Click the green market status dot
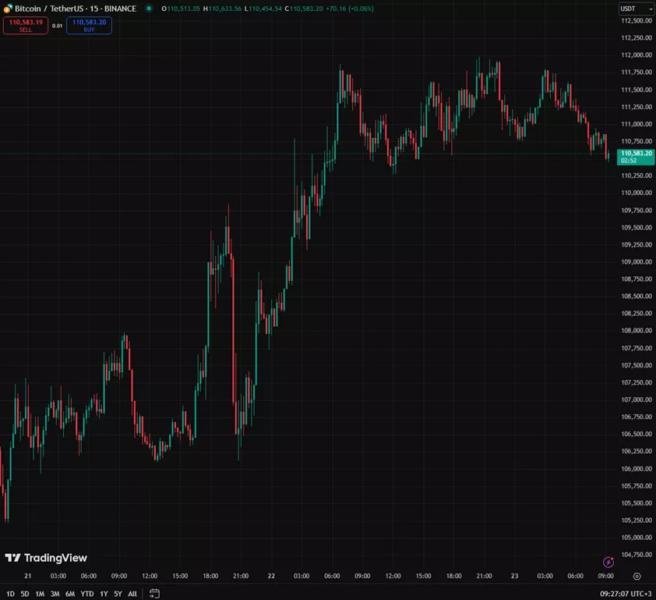This screenshot has width=656, height=600. (x=149, y=8)
